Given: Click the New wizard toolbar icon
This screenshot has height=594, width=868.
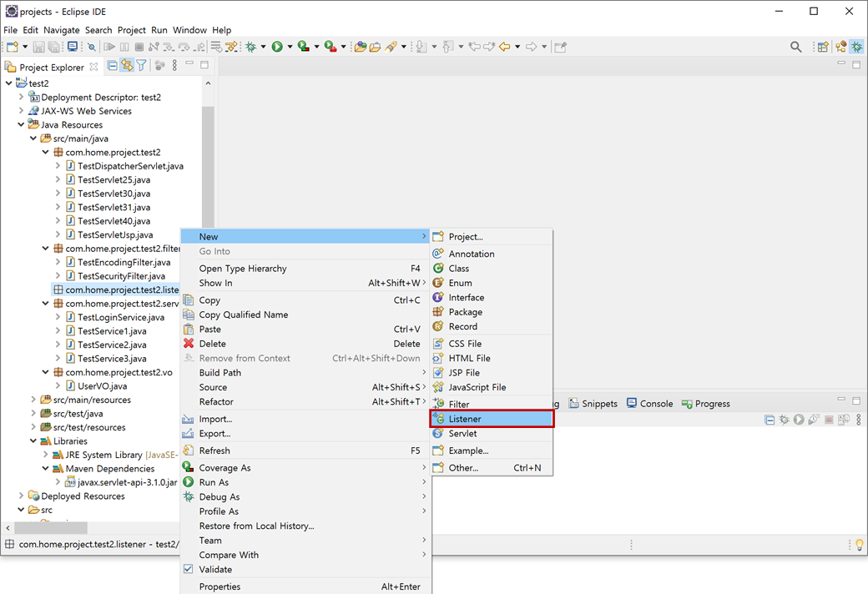Looking at the screenshot, I should (13, 47).
